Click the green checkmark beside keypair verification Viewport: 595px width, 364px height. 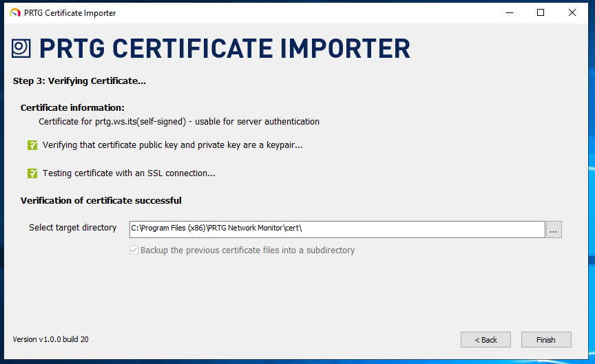click(x=32, y=145)
